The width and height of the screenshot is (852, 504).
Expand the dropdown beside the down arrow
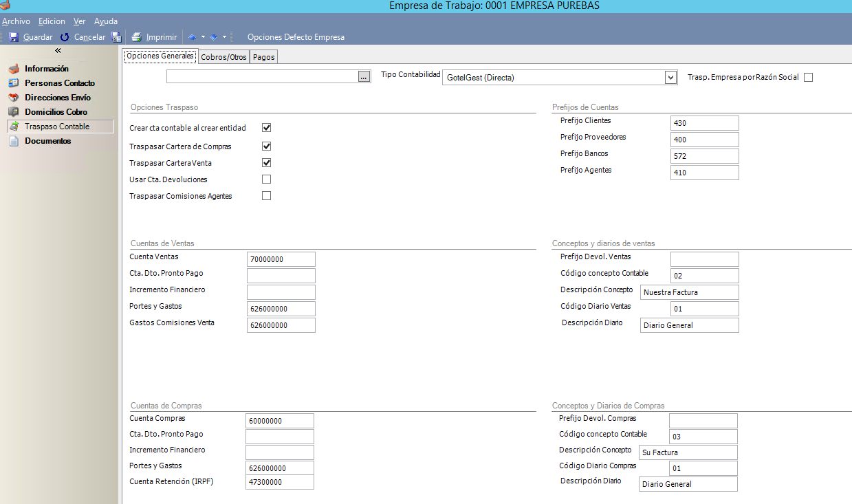(224, 37)
